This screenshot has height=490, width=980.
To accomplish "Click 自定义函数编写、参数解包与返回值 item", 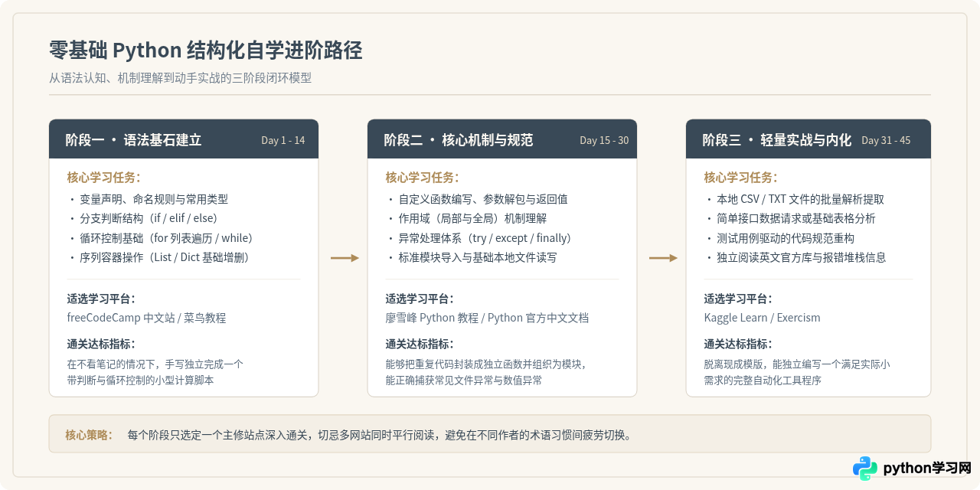I will (482, 199).
